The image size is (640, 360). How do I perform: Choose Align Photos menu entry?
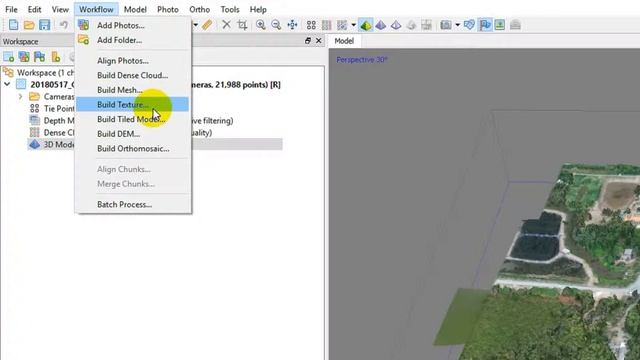tap(133, 61)
